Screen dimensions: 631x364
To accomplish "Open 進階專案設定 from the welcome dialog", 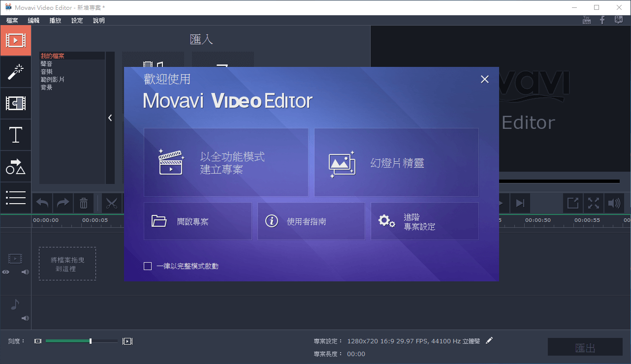I will (x=424, y=221).
